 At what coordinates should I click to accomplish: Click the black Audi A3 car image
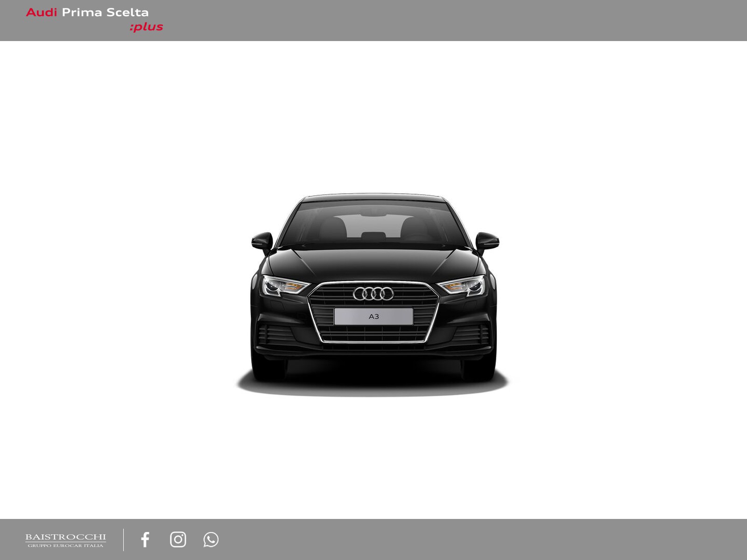pyautogui.click(x=373, y=294)
